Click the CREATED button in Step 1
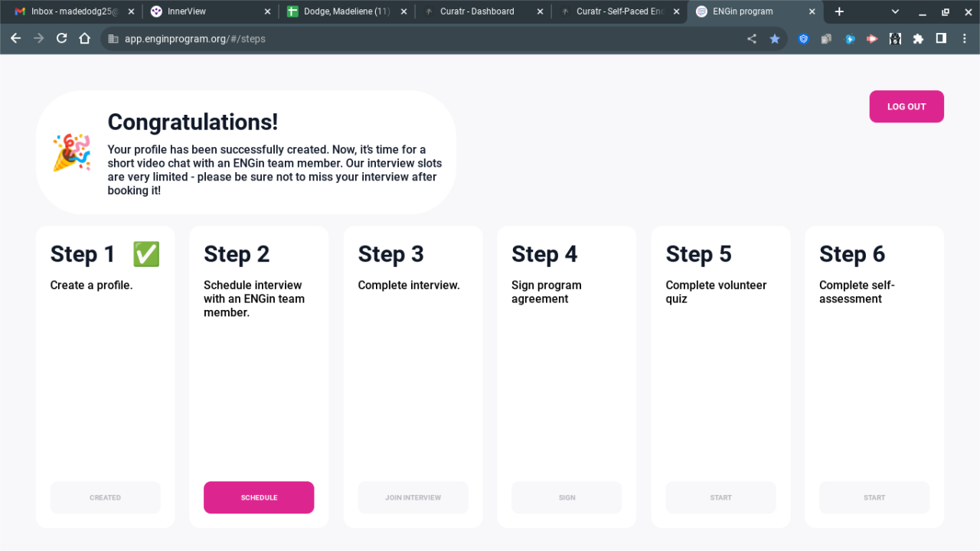Screen dimensions: 980x551 tap(105, 497)
